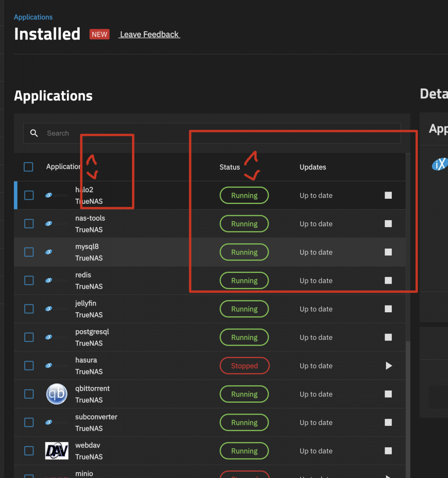Viewport: 448px width, 478px height.
Task: Go to Applications breadcrumb
Action: tap(33, 17)
